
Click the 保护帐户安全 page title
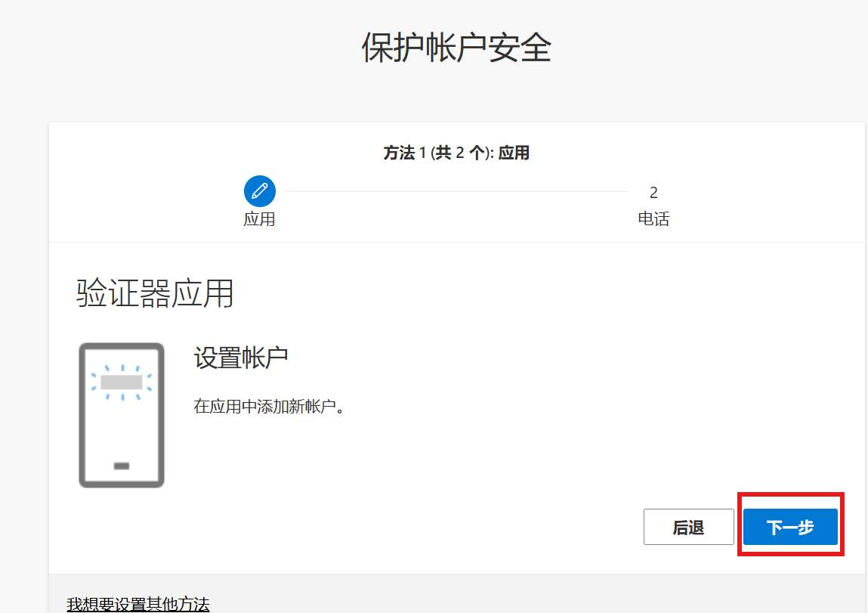click(x=457, y=47)
